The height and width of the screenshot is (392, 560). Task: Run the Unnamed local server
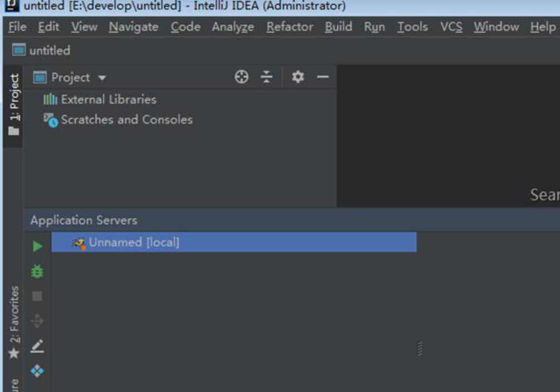click(x=37, y=246)
